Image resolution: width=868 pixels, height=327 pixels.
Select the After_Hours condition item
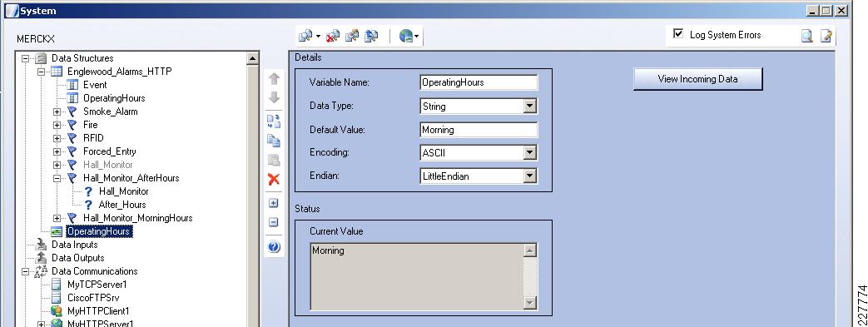point(122,205)
